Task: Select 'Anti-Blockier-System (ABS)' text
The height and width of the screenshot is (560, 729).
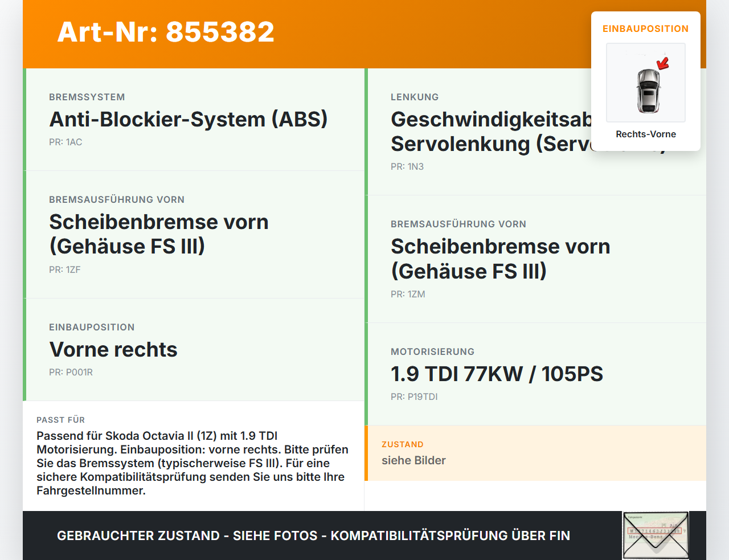Action: (x=189, y=119)
